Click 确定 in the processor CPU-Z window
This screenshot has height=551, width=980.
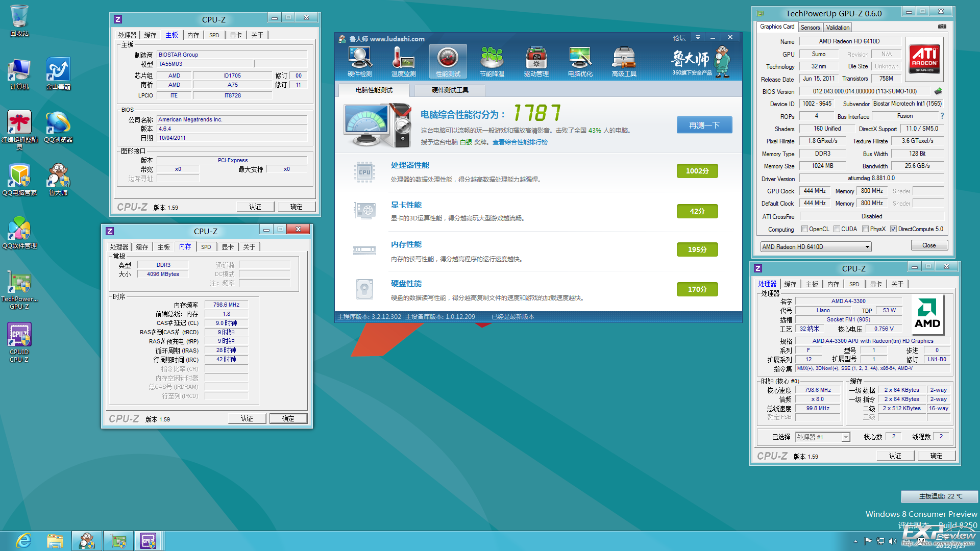(937, 456)
